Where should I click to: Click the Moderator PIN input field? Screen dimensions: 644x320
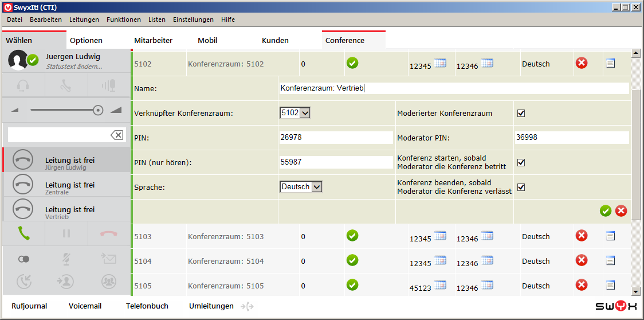point(571,138)
